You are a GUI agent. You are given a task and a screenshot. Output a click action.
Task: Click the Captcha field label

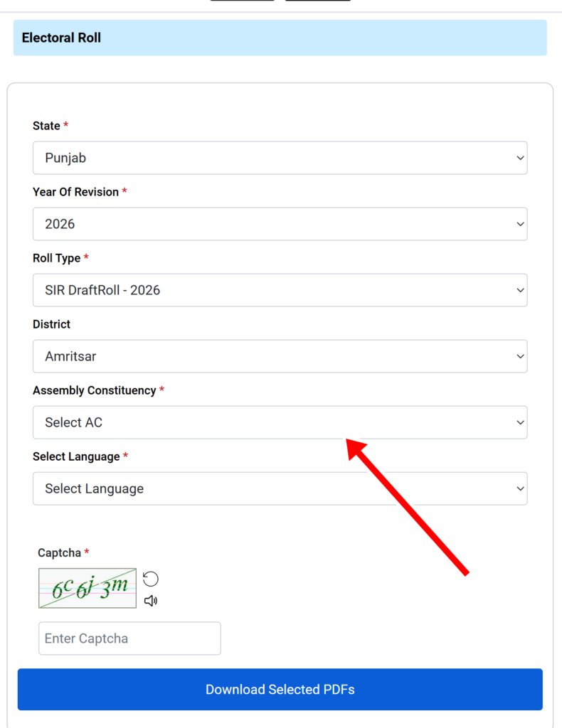pos(60,553)
